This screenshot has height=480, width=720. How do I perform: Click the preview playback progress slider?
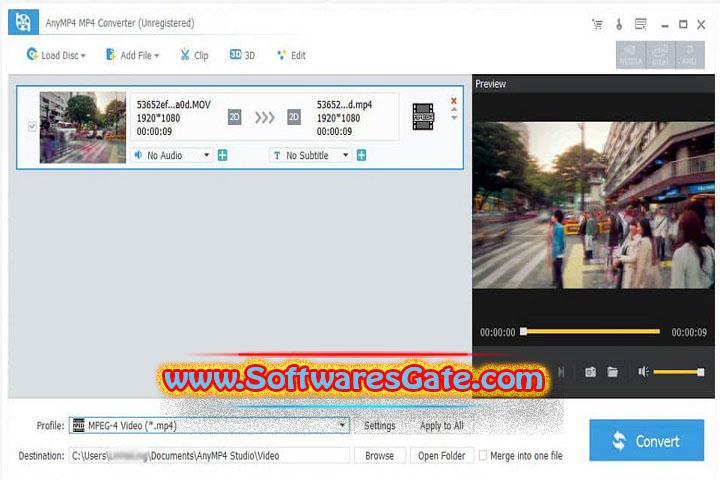point(591,332)
